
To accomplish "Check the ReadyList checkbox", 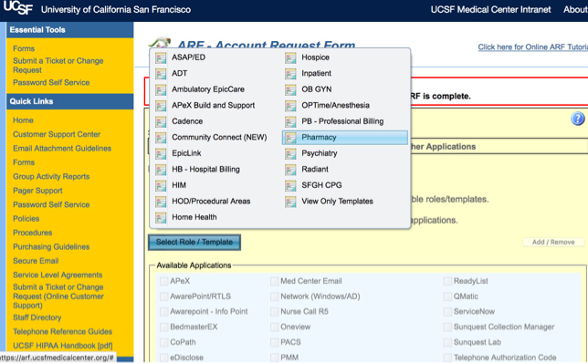I will tap(447, 281).
